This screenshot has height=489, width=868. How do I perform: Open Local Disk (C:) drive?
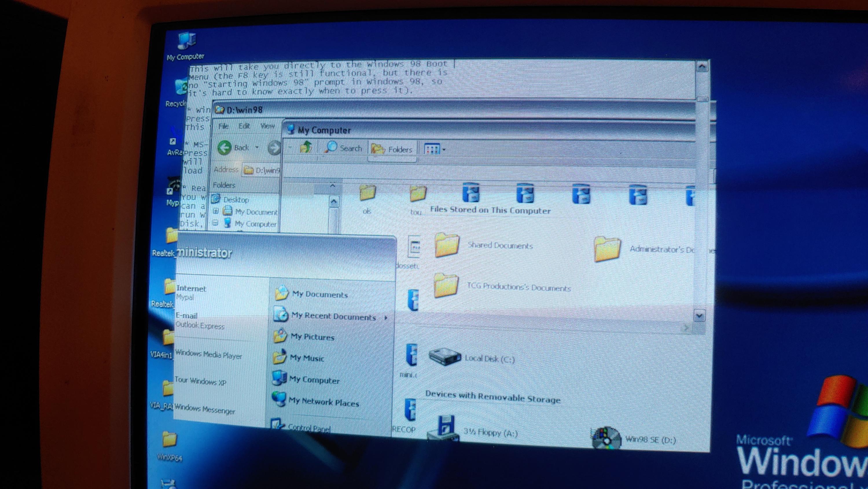pos(472,358)
